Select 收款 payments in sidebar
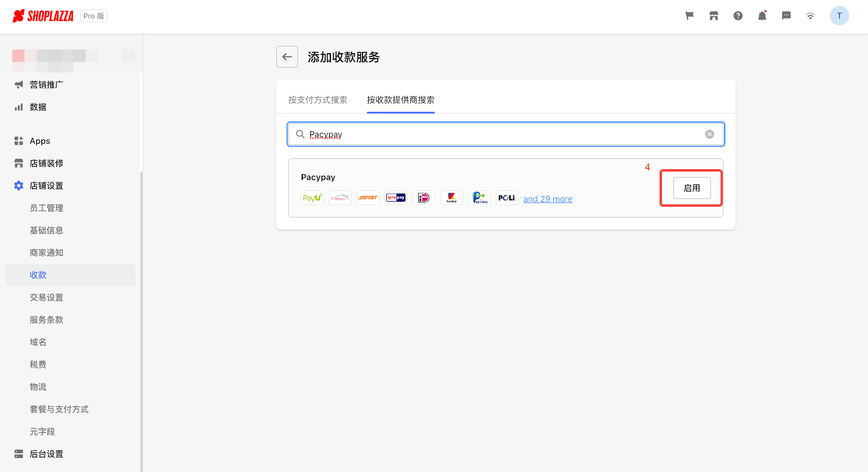This screenshot has width=868, height=472. [71, 275]
